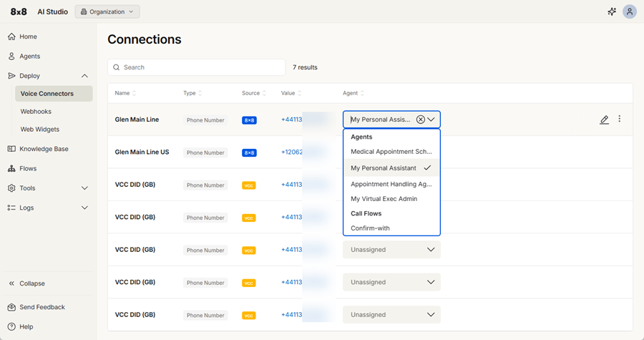The image size is (644, 340).
Task: Open Webhooks in sidebar
Action: [x=36, y=111]
